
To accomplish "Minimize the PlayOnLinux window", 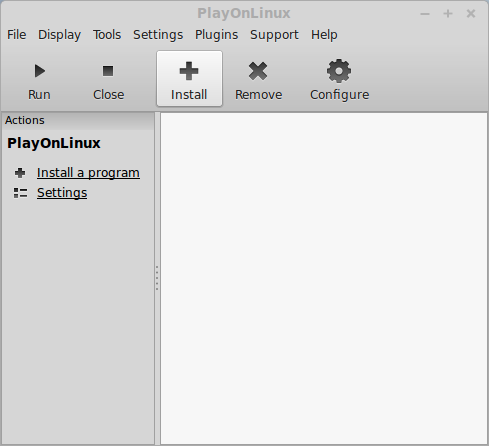I will pos(425,14).
